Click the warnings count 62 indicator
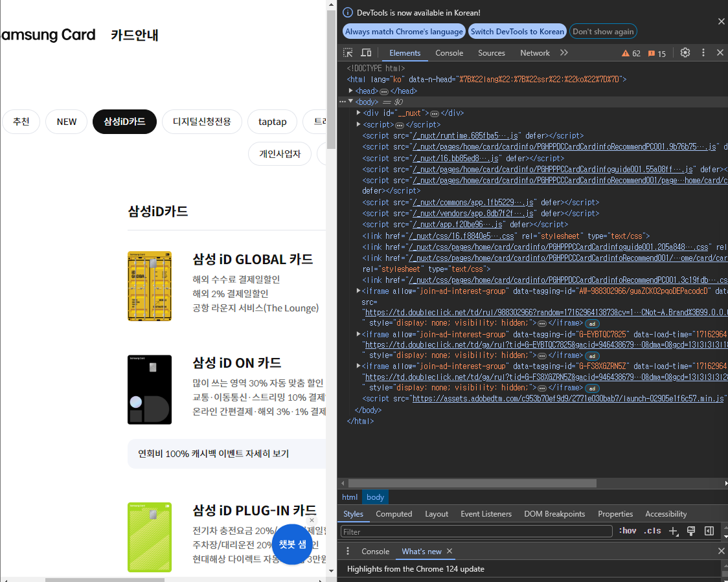728x582 pixels. [631, 53]
